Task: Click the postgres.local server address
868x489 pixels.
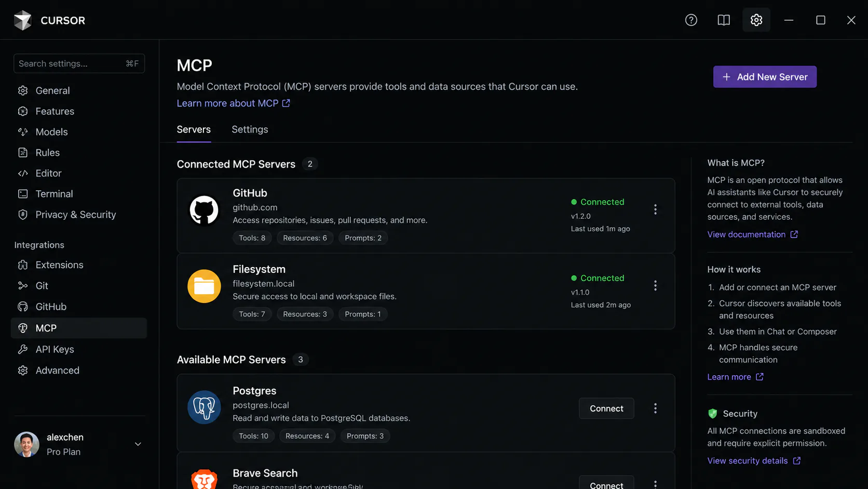Action: 261,405
